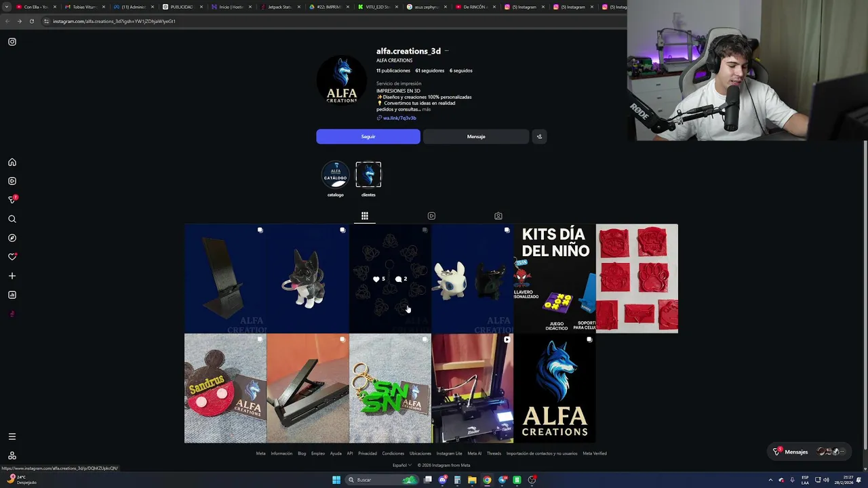The image size is (868, 488).
Task: Open the 'Meta Verified' footer link
Action: pyautogui.click(x=595, y=453)
